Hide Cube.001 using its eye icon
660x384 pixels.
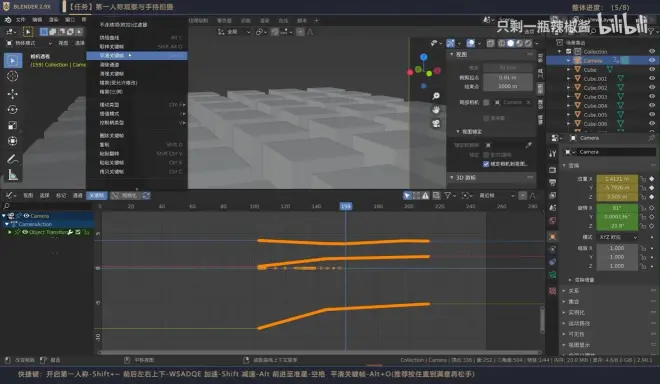pyautogui.click(x=652, y=79)
